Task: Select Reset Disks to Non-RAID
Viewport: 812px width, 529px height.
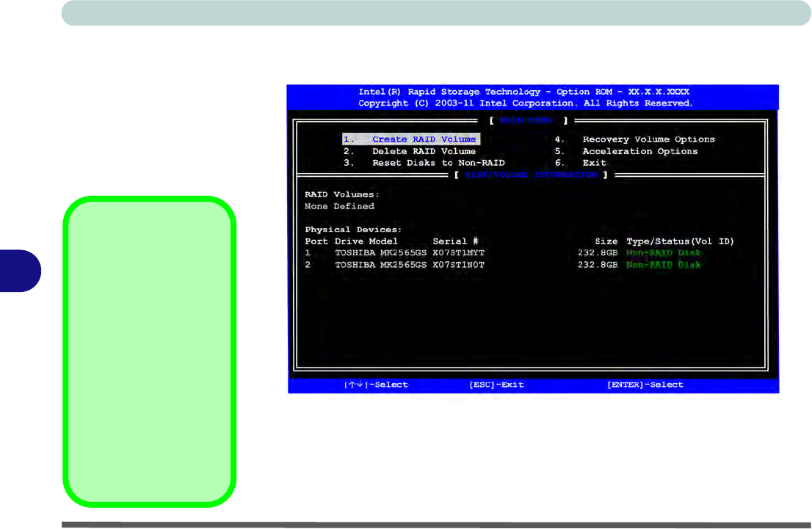Action: tap(424, 163)
